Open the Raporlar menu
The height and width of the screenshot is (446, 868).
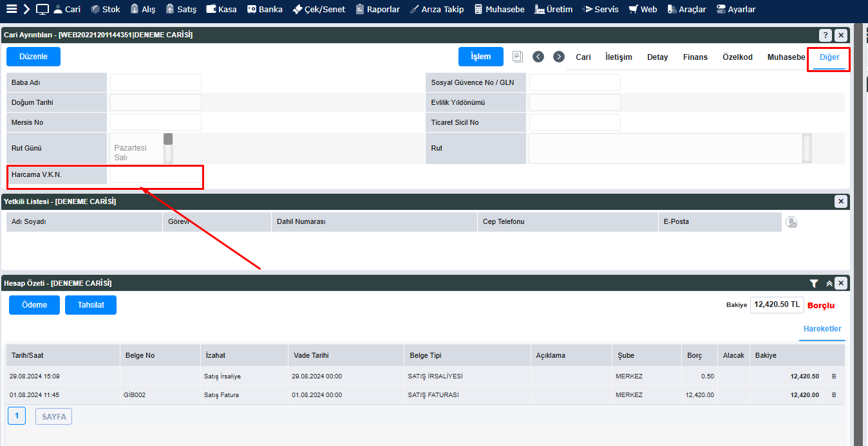[377, 9]
